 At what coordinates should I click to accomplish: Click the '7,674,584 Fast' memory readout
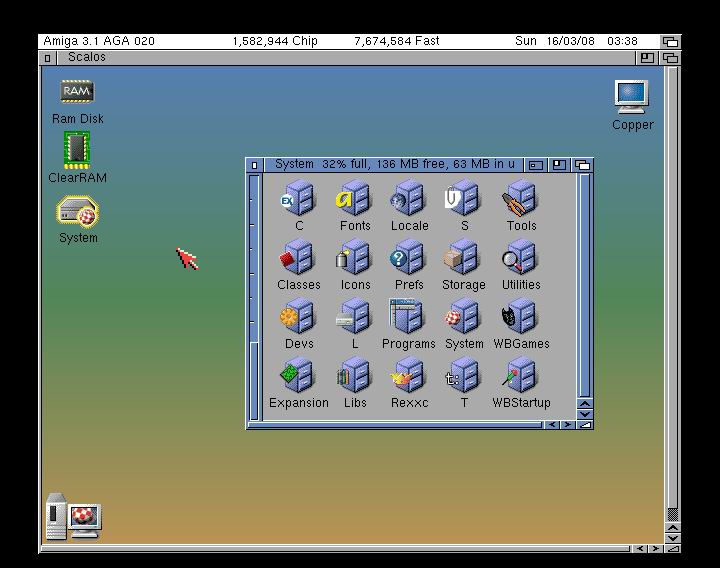click(397, 41)
